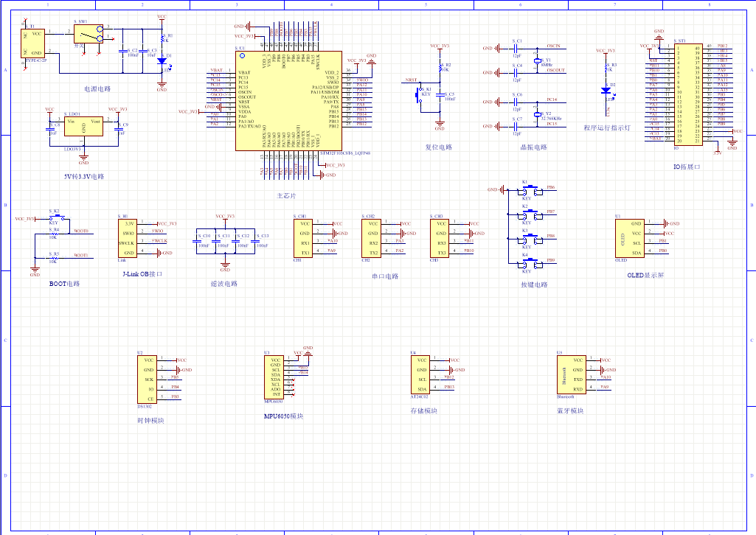
Task: Click the J-Link OB接口 header S_JH1
Action: [128, 237]
